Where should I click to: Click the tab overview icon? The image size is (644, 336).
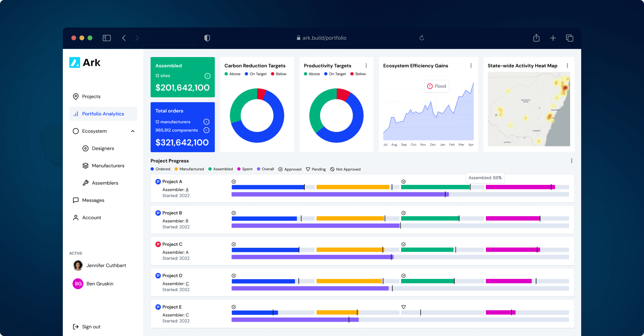click(x=569, y=38)
